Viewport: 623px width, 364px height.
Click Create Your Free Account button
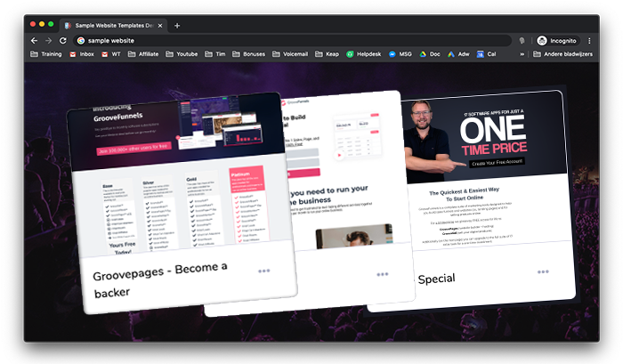[x=497, y=163]
